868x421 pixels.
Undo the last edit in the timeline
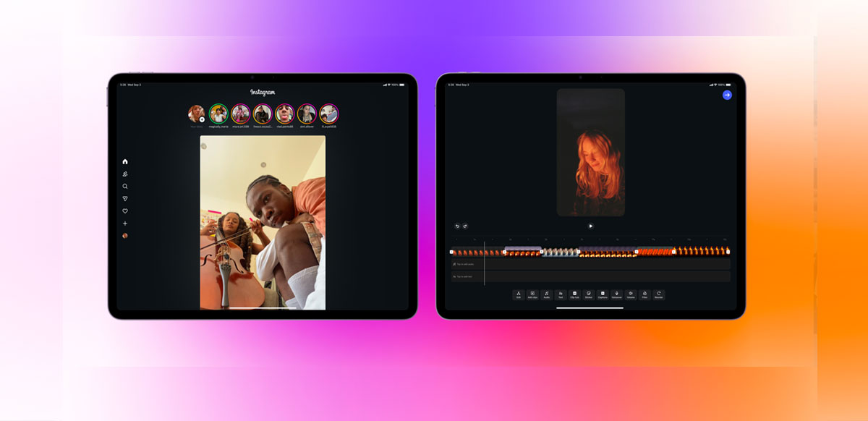pos(457,226)
